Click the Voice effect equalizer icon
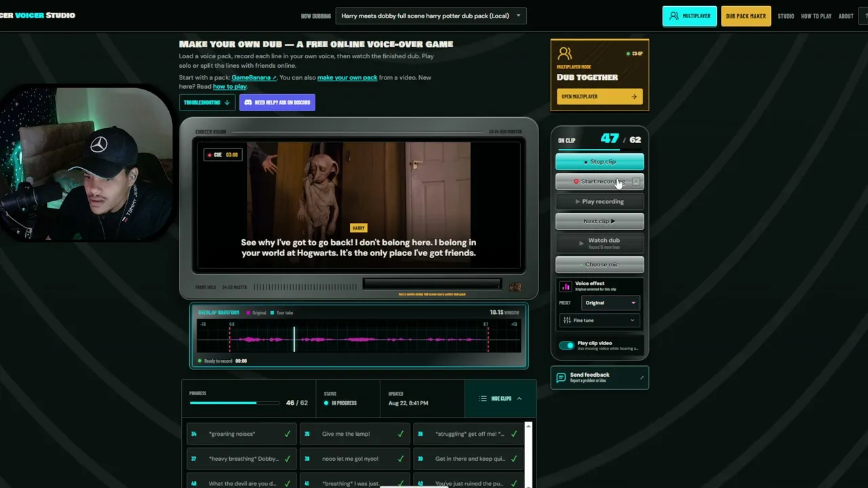This screenshot has height=488, width=868. click(x=566, y=286)
